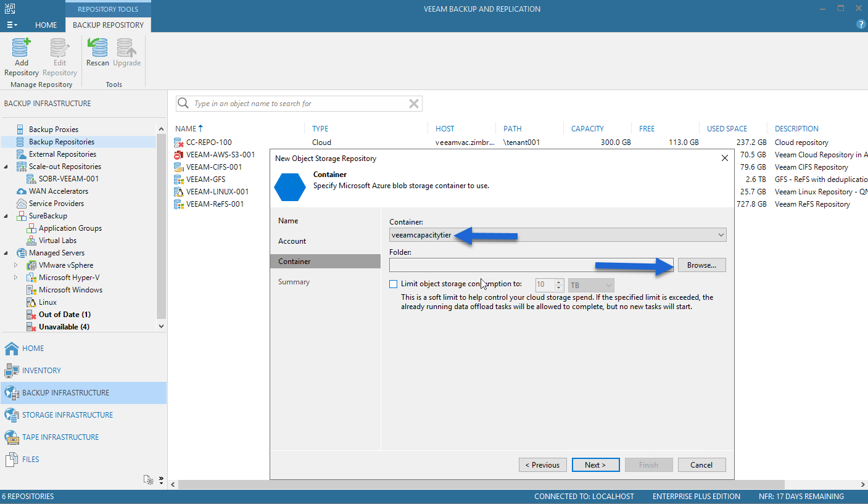Collapse the SureBackup tree node
868x504 pixels.
click(x=6, y=216)
